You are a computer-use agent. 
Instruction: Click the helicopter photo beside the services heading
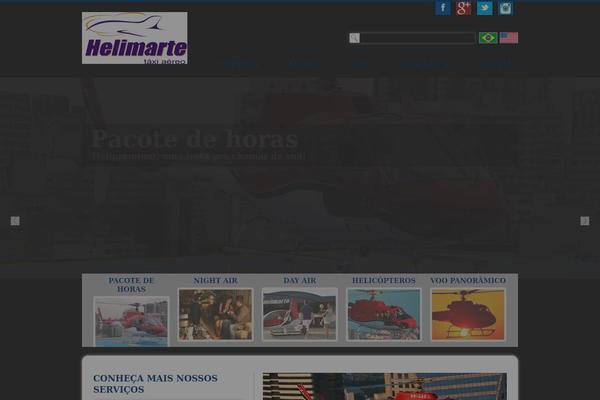pos(385,387)
